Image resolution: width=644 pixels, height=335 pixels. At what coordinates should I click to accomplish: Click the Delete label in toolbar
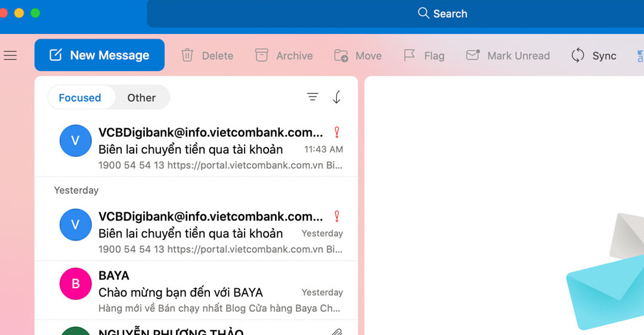pos(218,56)
